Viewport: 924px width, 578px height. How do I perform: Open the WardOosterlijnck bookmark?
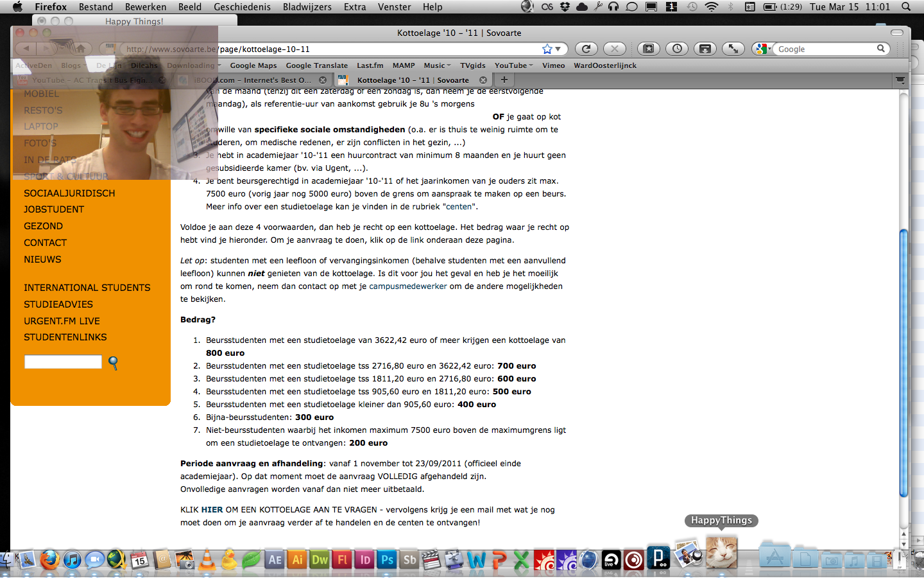[605, 66]
